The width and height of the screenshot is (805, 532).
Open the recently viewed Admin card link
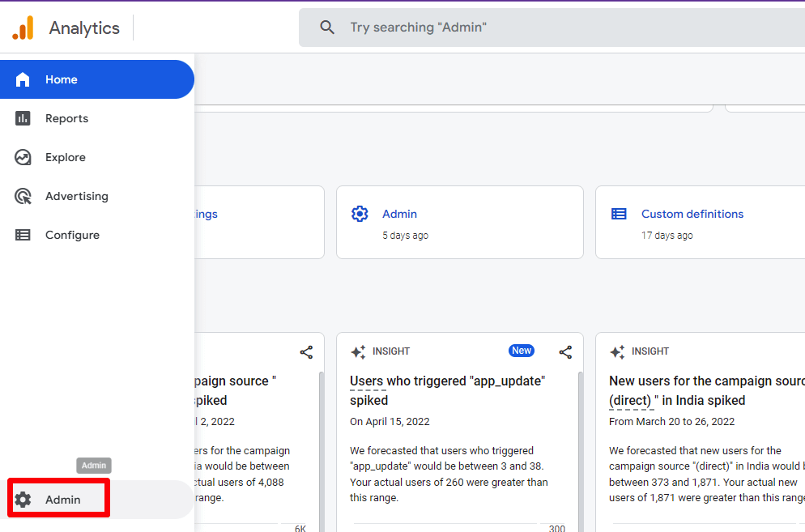tap(399, 214)
